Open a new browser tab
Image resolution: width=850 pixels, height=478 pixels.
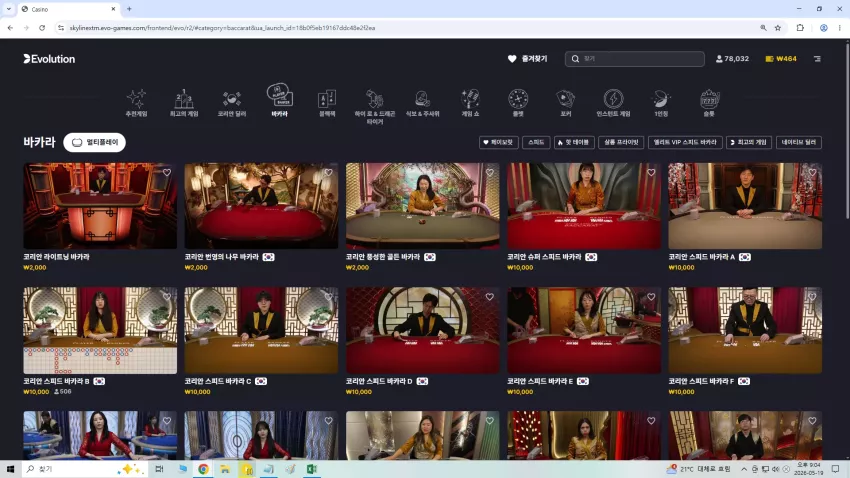click(x=129, y=9)
